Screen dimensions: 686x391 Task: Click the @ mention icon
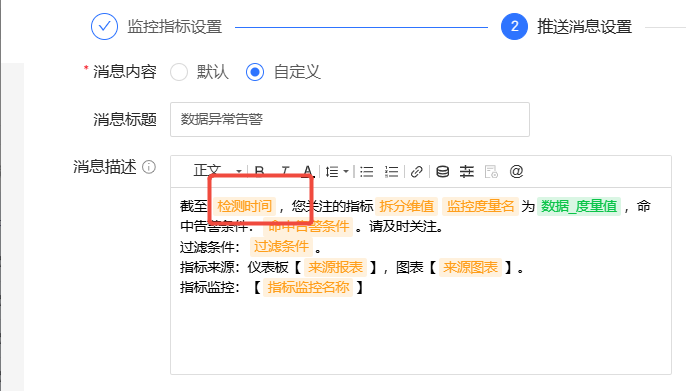(516, 171)
